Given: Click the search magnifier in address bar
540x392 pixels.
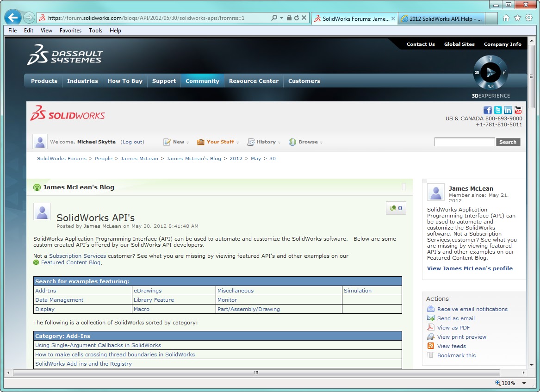Looking at the screenshot, I should point(274,18).
